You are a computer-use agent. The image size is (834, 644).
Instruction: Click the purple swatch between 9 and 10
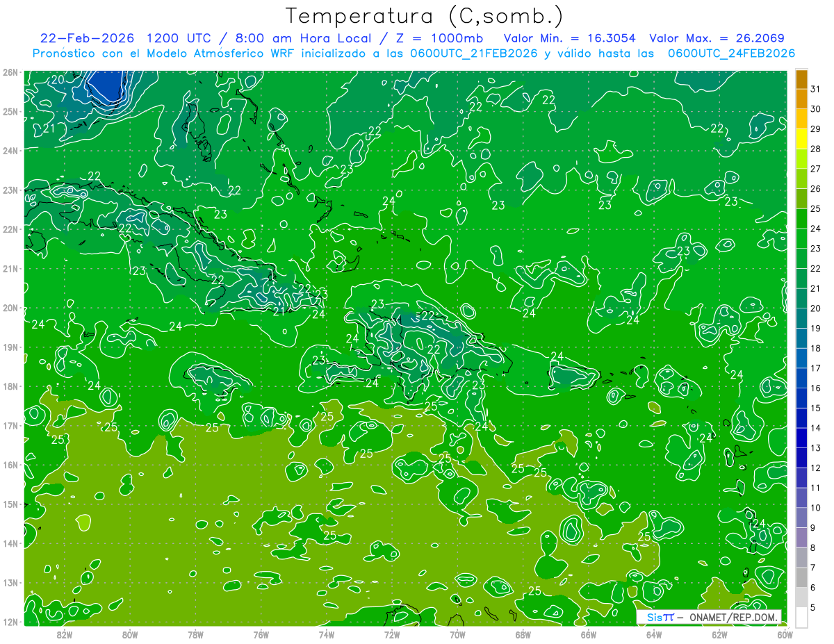tap(801, 518)
